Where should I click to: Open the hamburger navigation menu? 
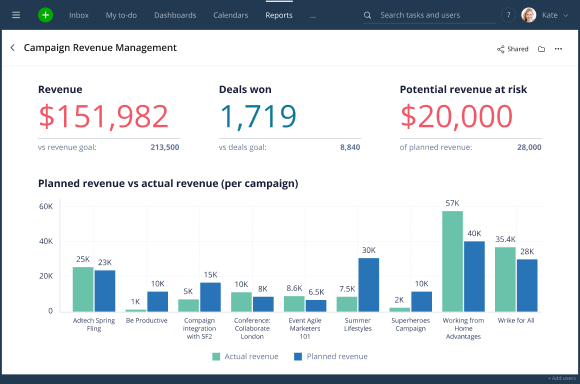pyautogui.click(x=16, y=15)
